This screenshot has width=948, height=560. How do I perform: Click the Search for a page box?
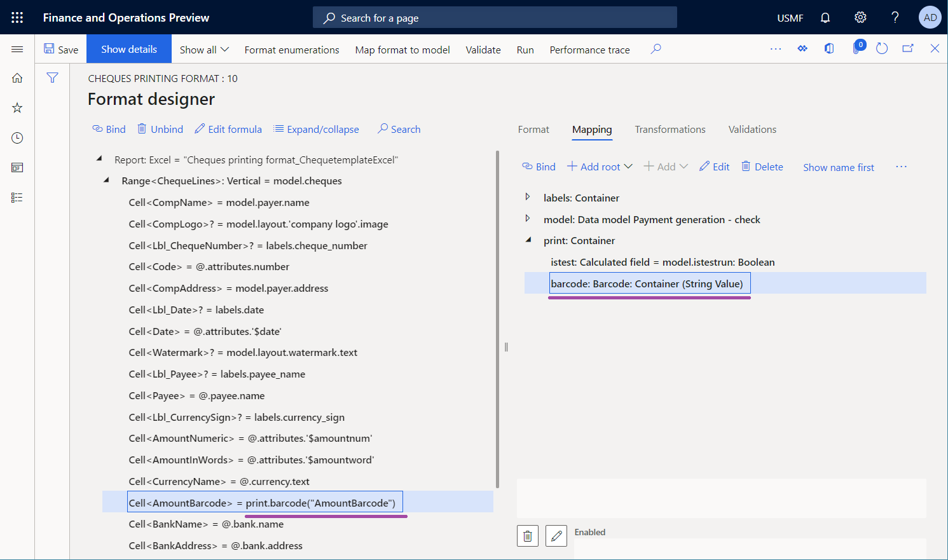[x=495, y=18]
